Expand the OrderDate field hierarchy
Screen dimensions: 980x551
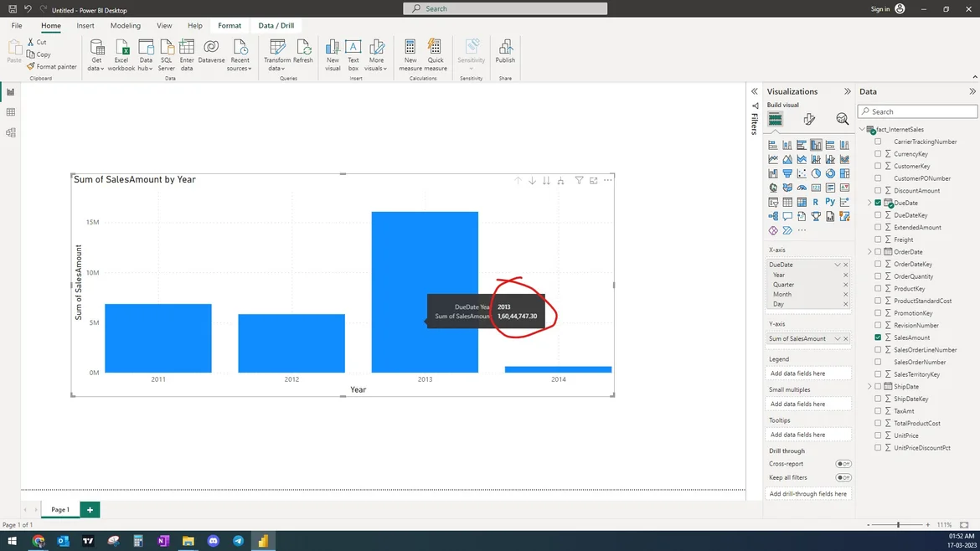(x=869, y=252)
